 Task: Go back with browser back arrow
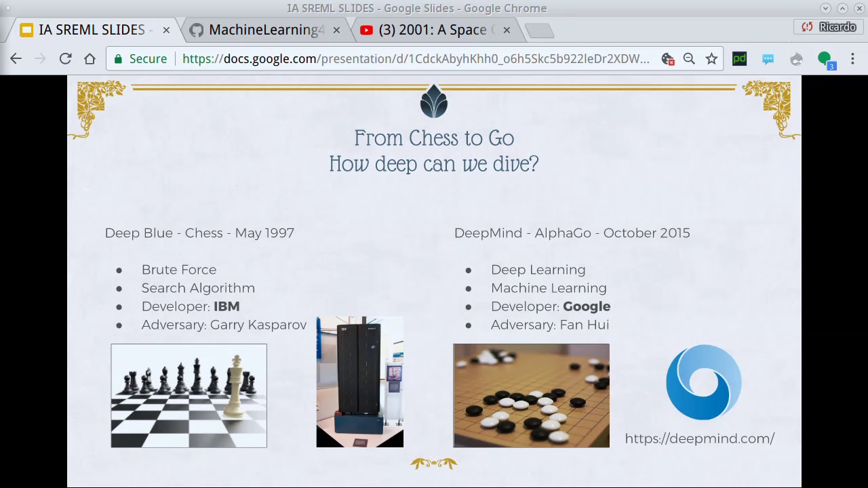coord(16,59)
